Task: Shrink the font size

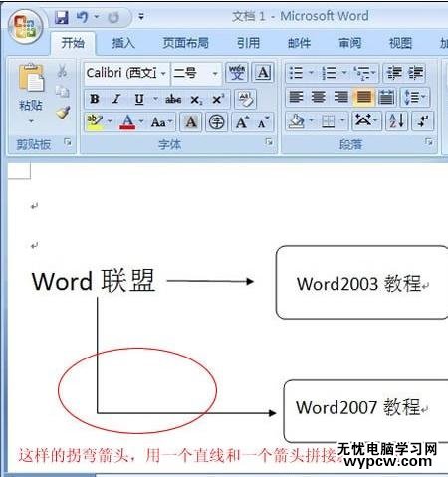Action: click(x=264, y=121)
